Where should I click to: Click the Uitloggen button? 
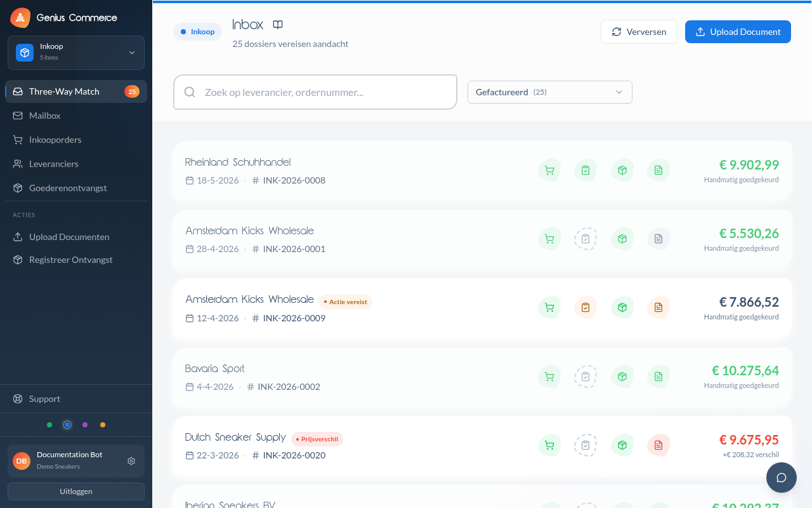(76, 491)
